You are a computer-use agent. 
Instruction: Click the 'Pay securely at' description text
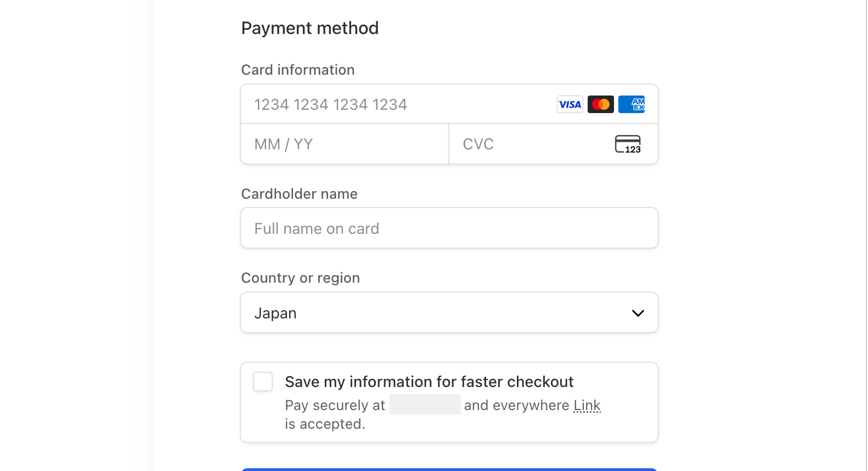click(335, 406)
